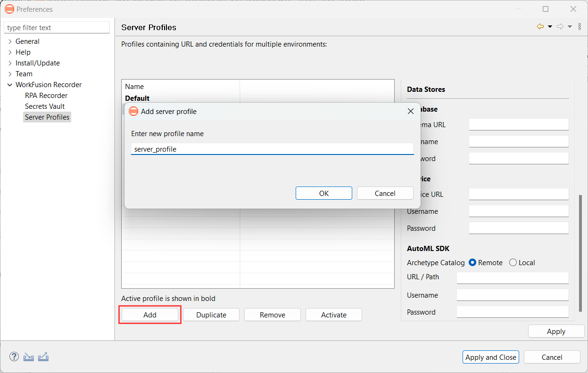
Task: Collapse the WorkFusion Recorder tree node
Action: click(x=10, y=85)
